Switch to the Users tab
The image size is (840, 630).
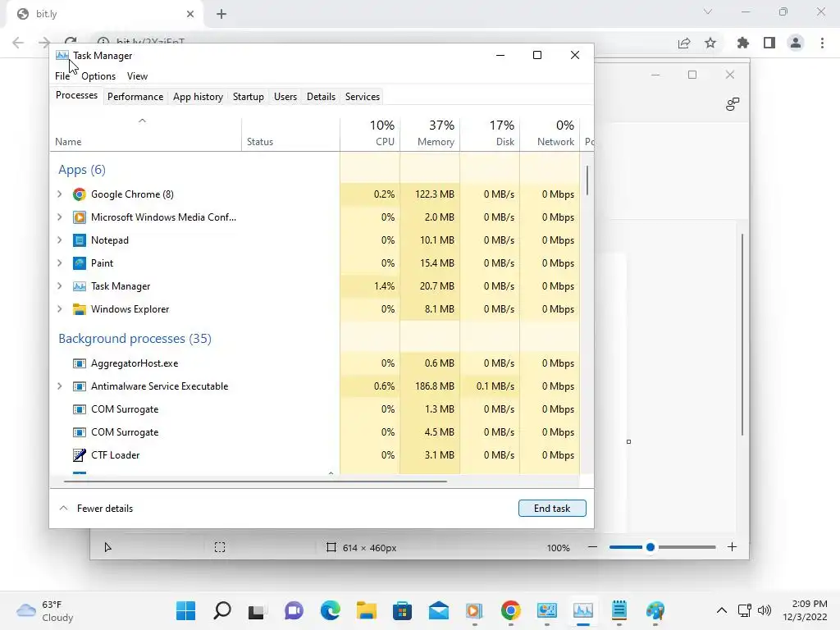coord(285,97)
